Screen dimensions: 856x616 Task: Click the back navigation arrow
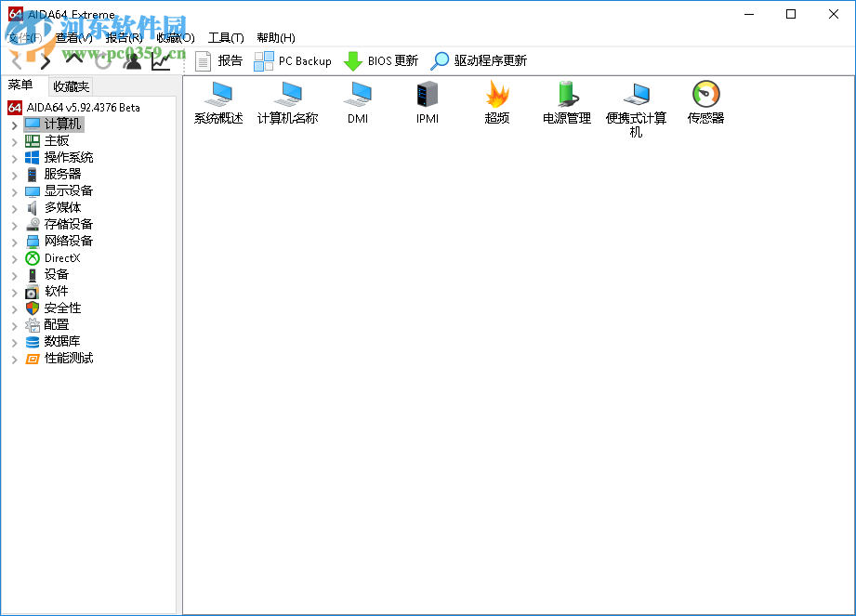(16, 60)
